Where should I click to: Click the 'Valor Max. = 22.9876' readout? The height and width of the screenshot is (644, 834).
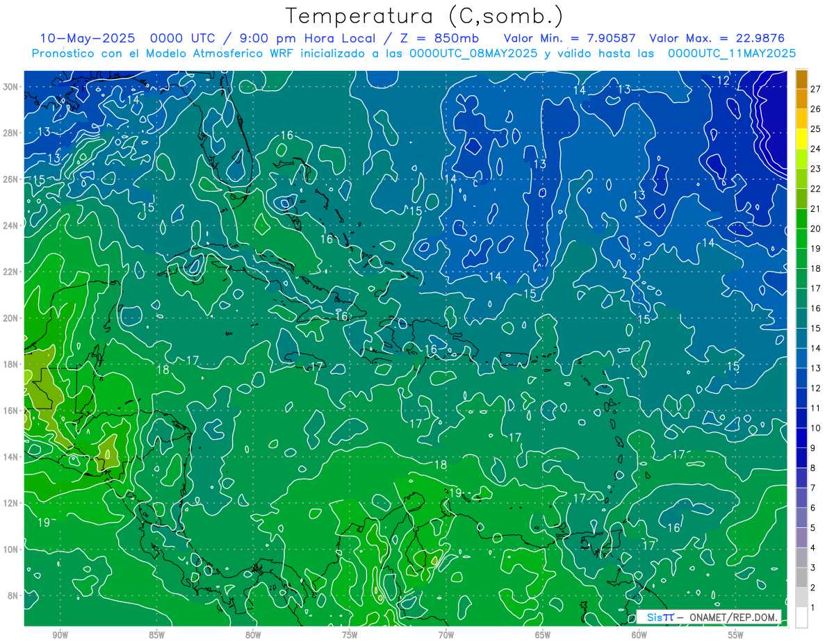tap(717, 38)
